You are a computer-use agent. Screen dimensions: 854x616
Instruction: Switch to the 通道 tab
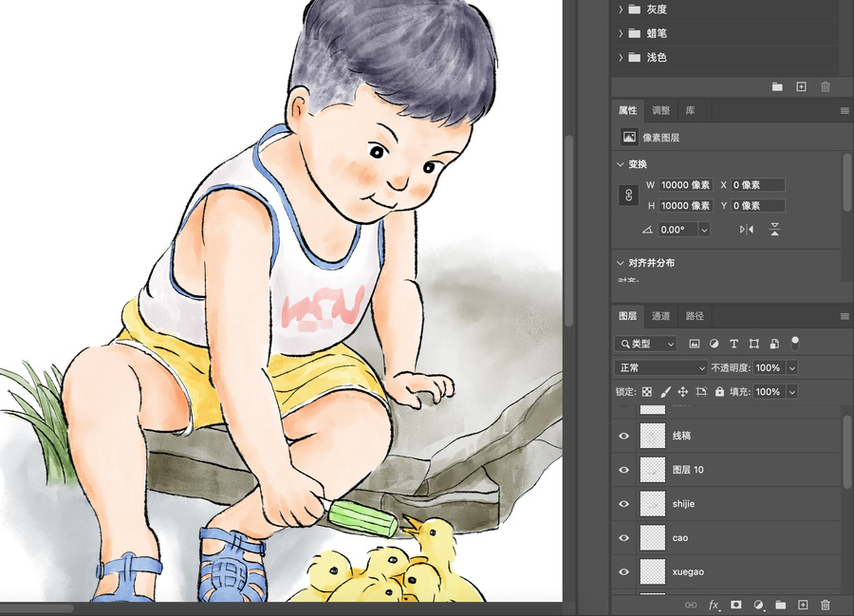(x=660, y=316)
